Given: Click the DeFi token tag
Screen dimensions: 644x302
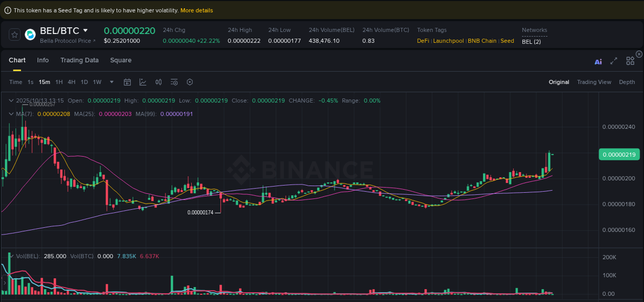Looking at the screenshot, I should click(422, 41).
